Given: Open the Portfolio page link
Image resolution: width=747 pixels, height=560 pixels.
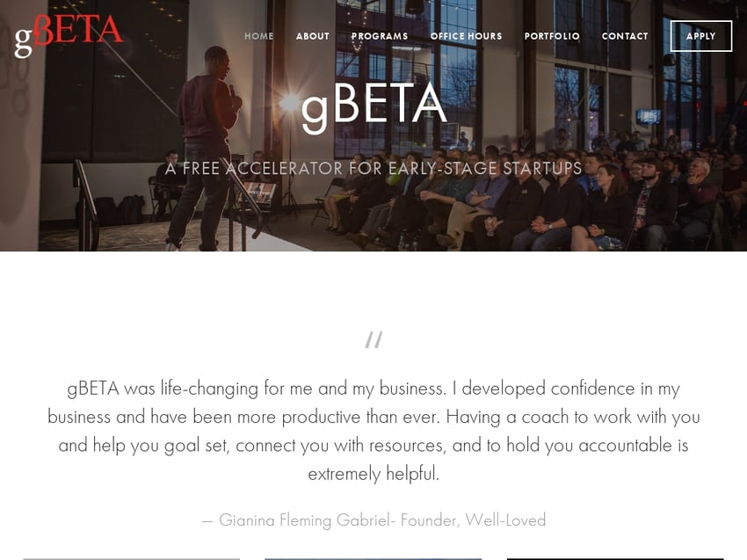Looking at the screenshot, I should [552, 36].
